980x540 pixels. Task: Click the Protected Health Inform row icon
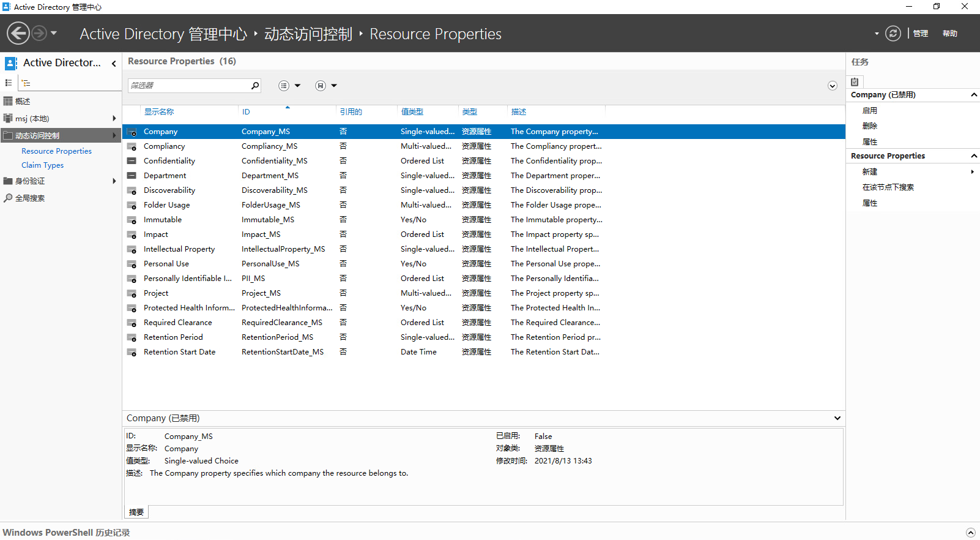tap(132, 308)
